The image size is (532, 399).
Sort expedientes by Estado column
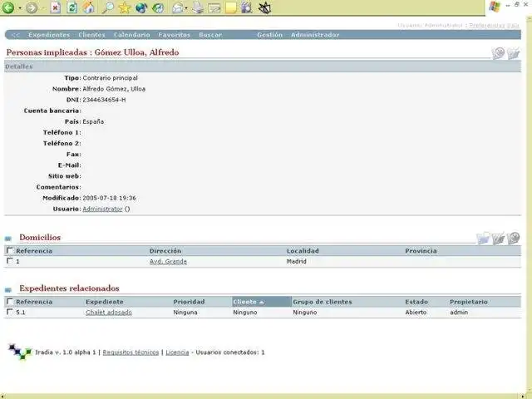[416, 302]
